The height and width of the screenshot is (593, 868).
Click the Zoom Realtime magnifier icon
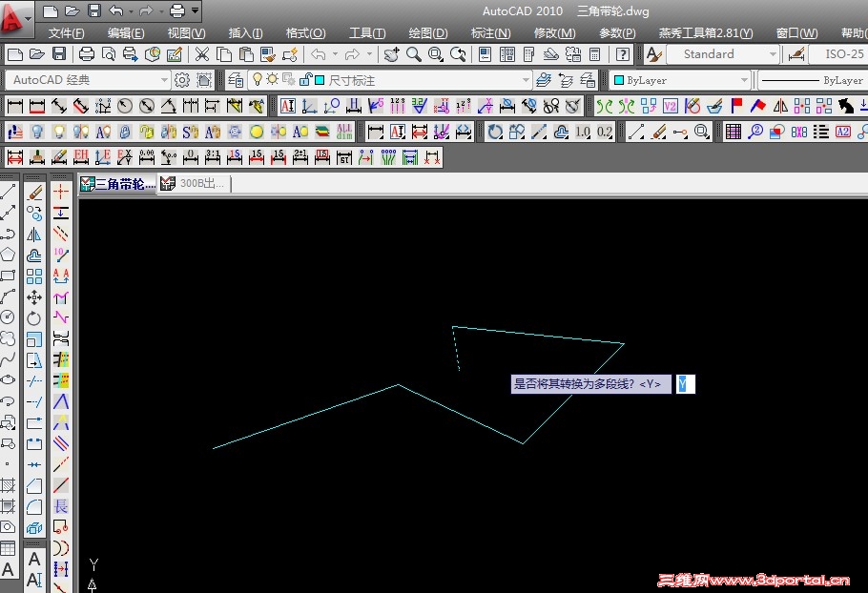tap(414, 54)
